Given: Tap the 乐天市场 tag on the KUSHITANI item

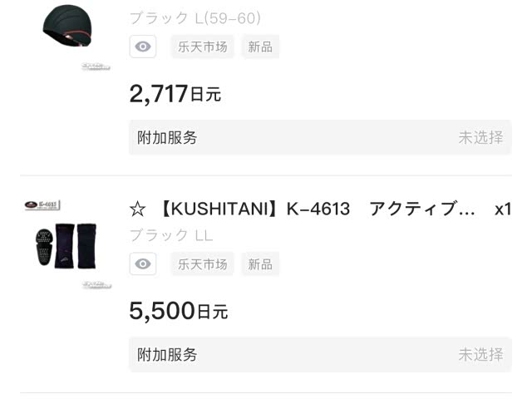Looking at the screenshot, I should click(202, 264).
